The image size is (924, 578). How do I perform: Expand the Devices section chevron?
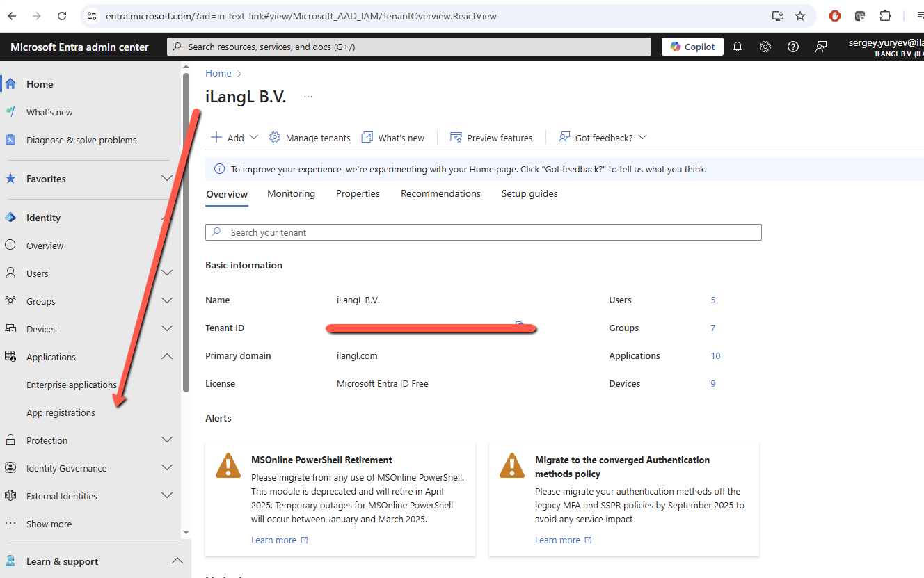tap(167, 329)
